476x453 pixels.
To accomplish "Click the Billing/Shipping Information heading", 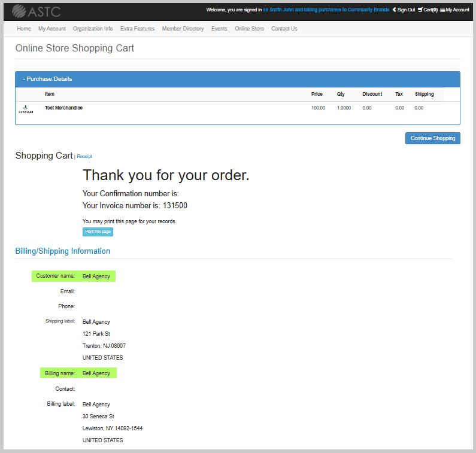I will [x=62, y=251].
